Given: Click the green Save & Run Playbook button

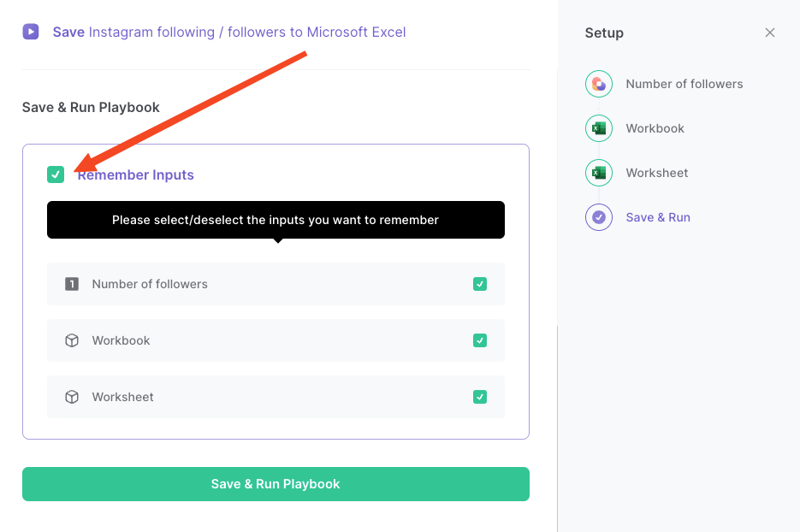Looking at the screenshot, I should click(276, 484).
